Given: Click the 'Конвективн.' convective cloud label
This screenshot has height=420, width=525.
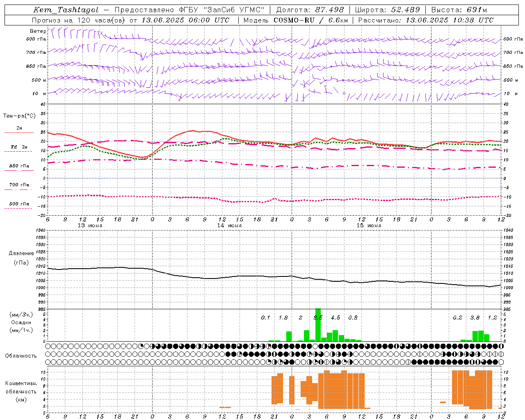Looking at the screenshot, I should [21, 383].
